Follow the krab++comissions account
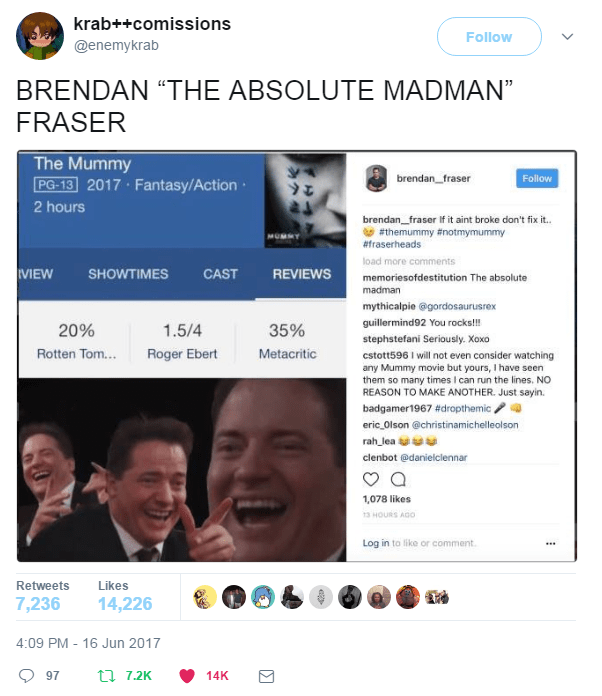 [x=489, y=37]
